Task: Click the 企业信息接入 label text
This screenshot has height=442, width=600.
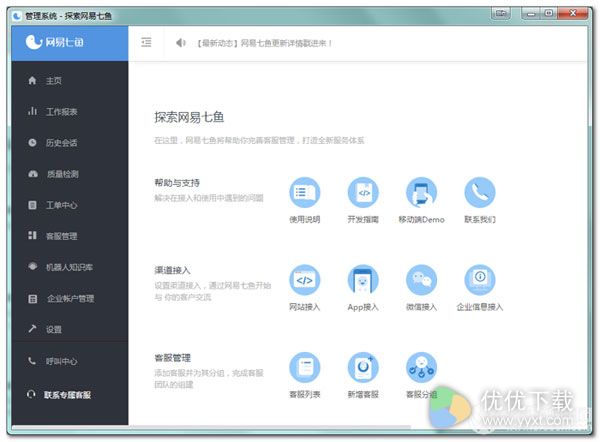Action: (x=480, y=307)
